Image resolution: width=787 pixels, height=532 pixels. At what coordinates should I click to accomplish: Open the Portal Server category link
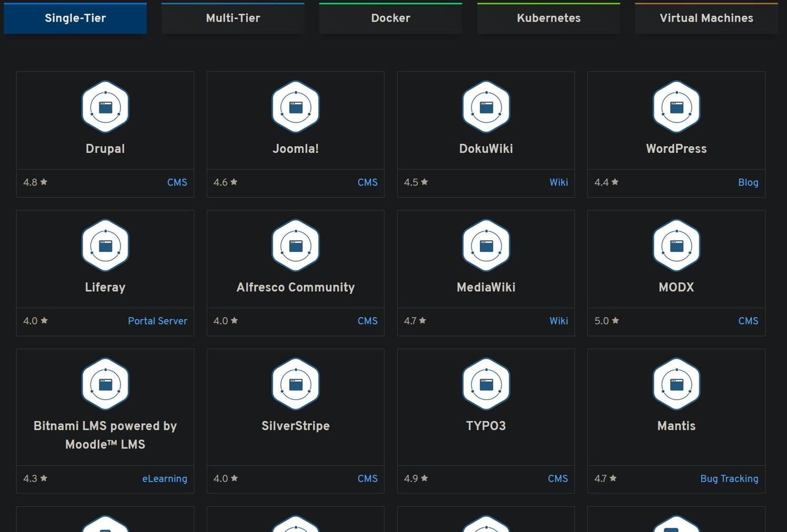tap(157, 321)
